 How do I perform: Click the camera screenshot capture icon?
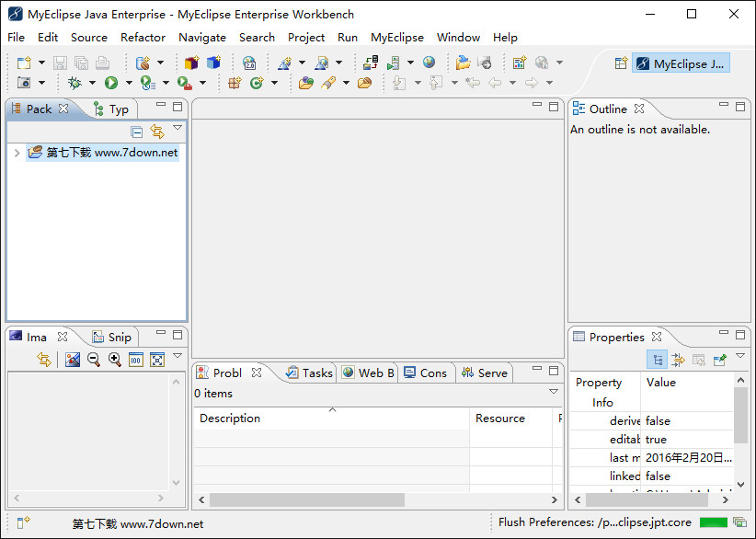point(25,83)
